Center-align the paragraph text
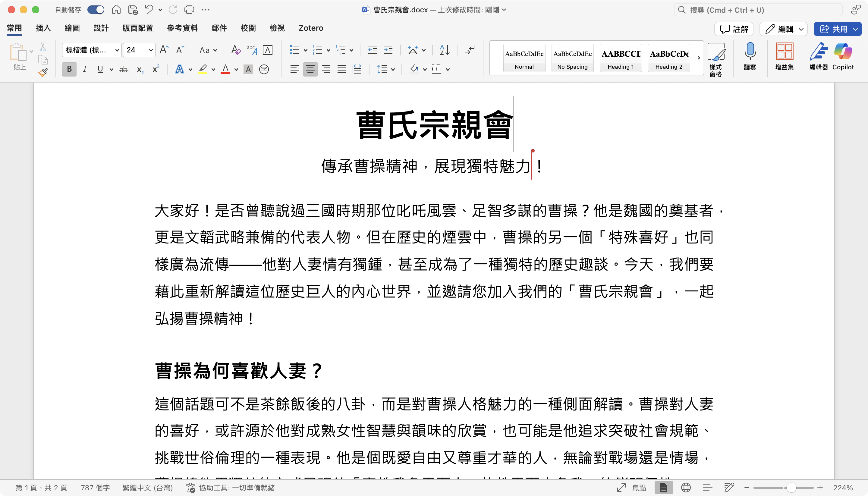The height and width of the screenshot is (496, 868). (310, 70)
